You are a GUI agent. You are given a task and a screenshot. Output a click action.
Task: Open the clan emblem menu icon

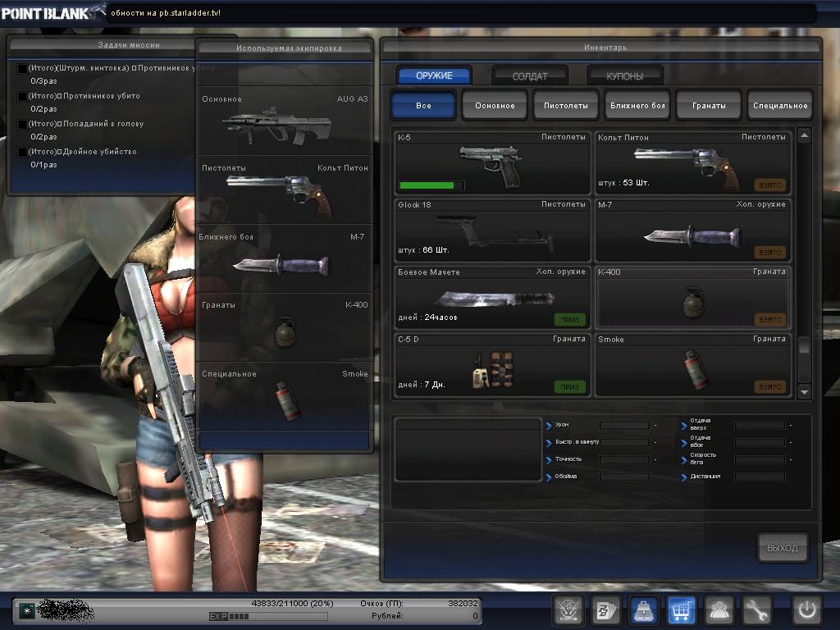pos(568,609)
